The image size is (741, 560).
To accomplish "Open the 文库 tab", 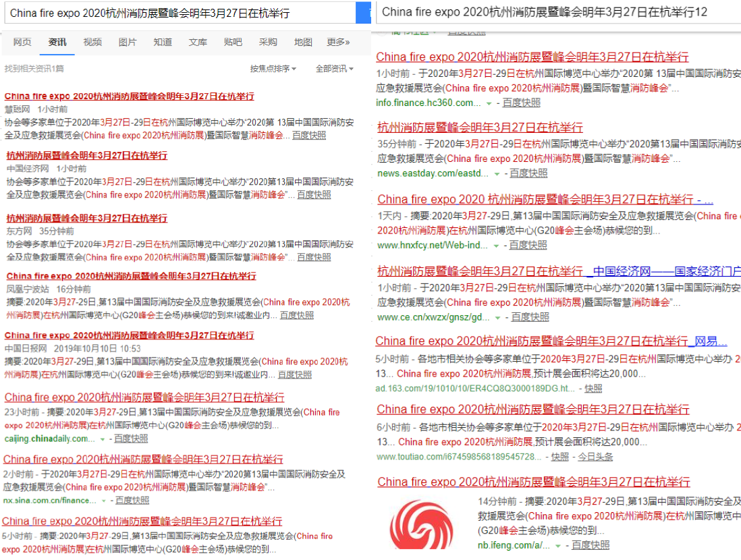I will (198, 41).
